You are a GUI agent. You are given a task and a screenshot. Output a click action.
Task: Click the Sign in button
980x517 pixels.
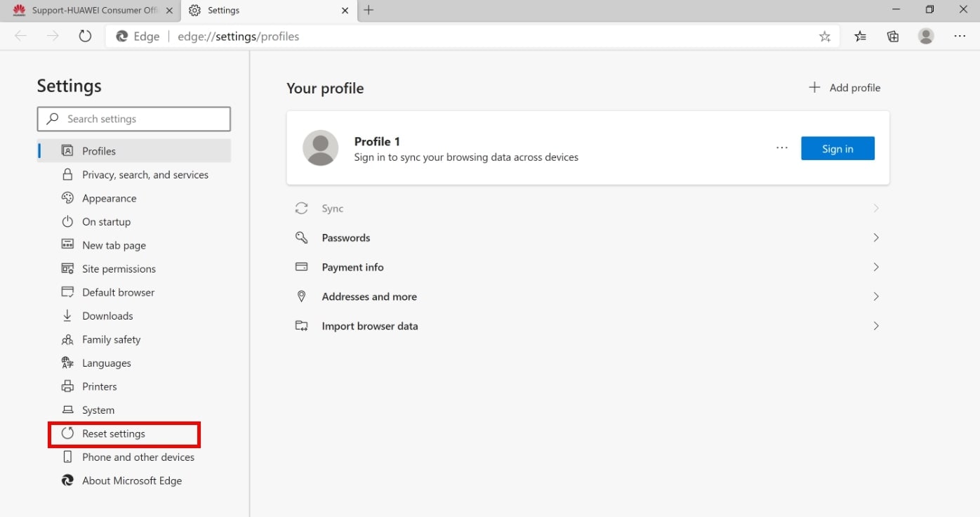pyautogui.click(x=837, y=148)
